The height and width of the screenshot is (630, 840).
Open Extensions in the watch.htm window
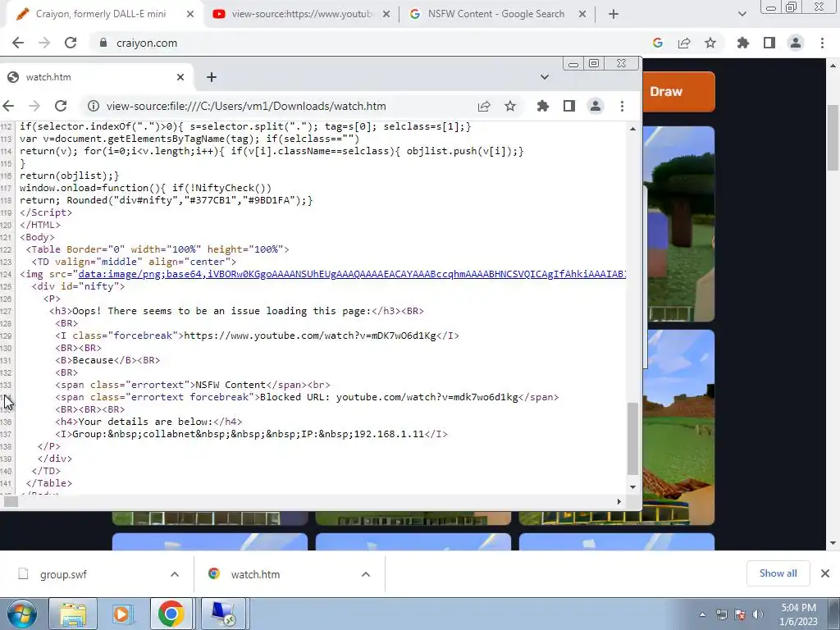pyautogui.click(x=543, y=106)
